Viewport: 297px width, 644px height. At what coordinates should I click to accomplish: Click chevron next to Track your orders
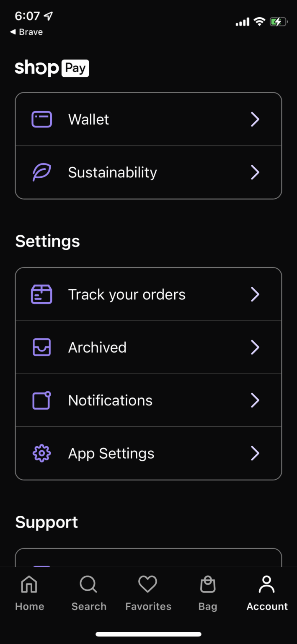point(255,294)
